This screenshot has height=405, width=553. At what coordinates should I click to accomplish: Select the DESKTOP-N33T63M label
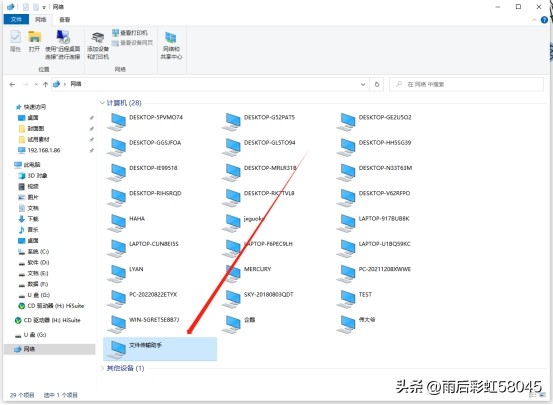[385, 168]
